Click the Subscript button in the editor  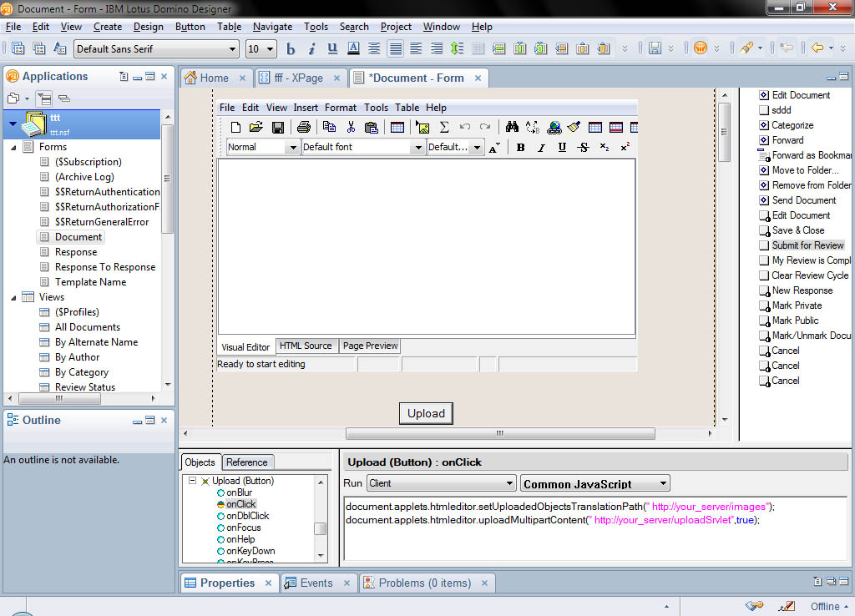click(x=605, y=147)
